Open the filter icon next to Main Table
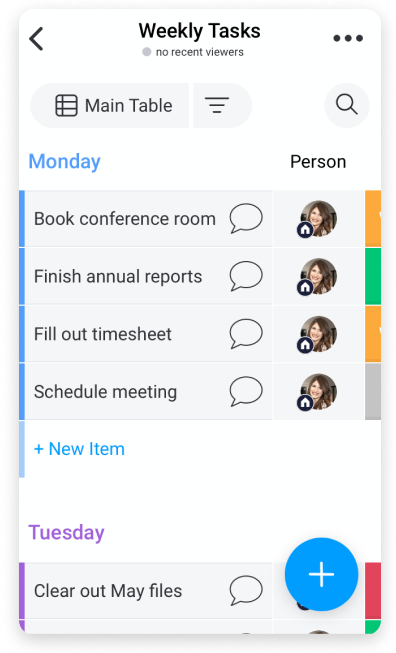 pyautogui.click(x=217, y=105)
